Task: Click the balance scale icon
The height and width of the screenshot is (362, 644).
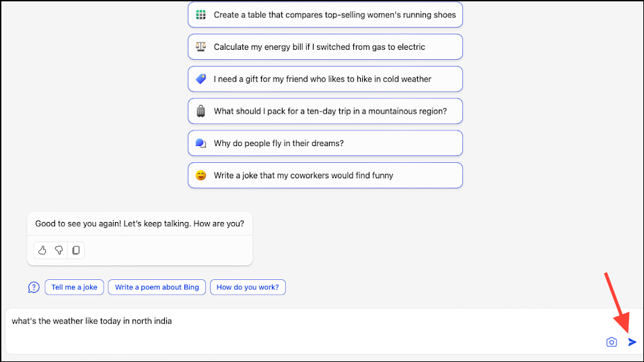Action: coord(201,47)
